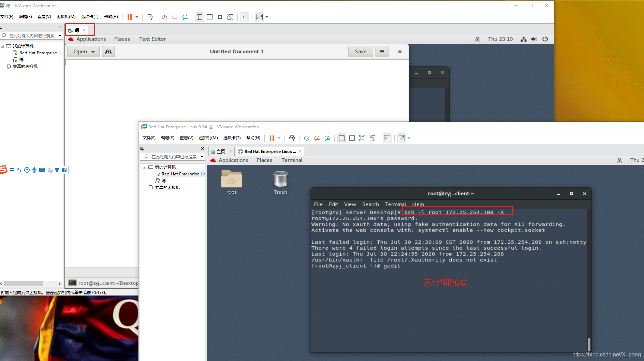This screenshot has height=361, width=644.
Task: Click library search field in front window
Action: (172, 157)
